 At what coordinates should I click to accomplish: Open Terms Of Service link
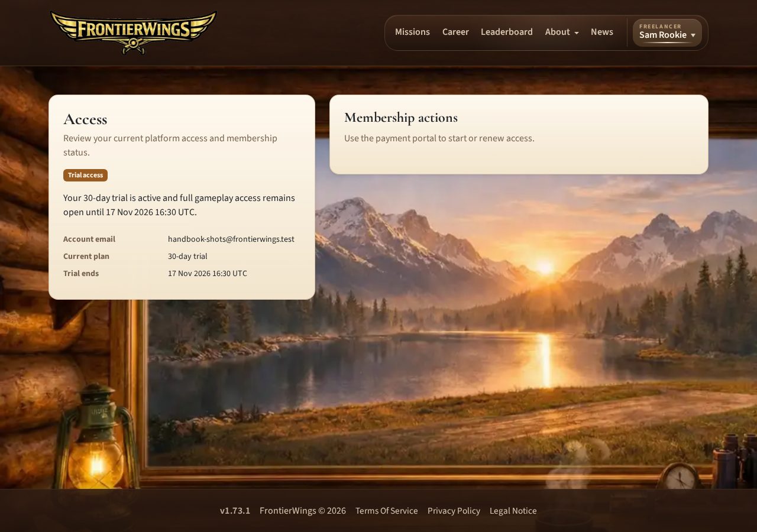point(387,511)
